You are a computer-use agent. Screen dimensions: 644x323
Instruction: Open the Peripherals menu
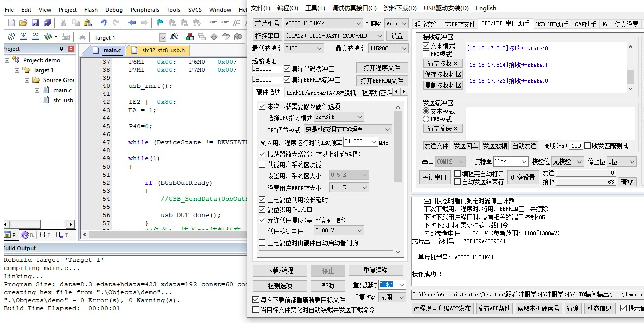click(x=145, y=9)
